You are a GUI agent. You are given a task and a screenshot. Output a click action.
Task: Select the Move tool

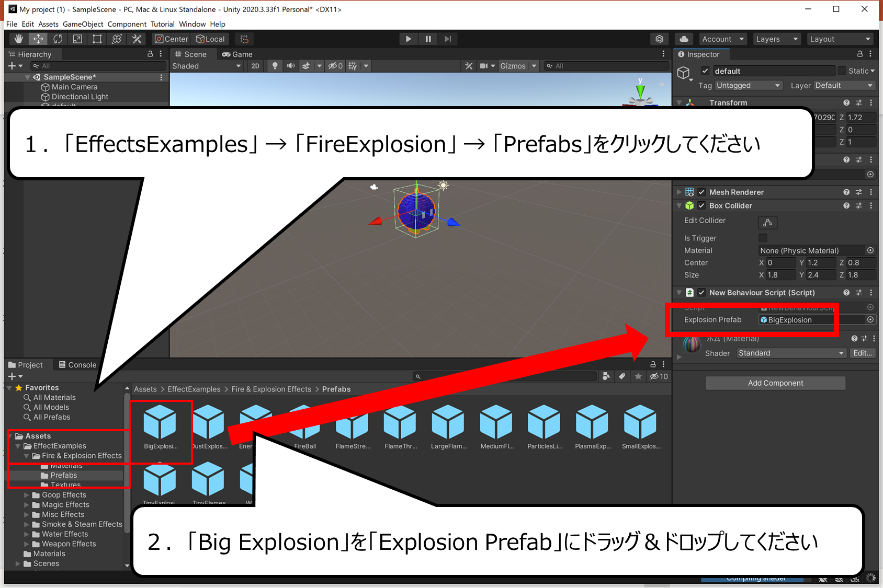38,39
